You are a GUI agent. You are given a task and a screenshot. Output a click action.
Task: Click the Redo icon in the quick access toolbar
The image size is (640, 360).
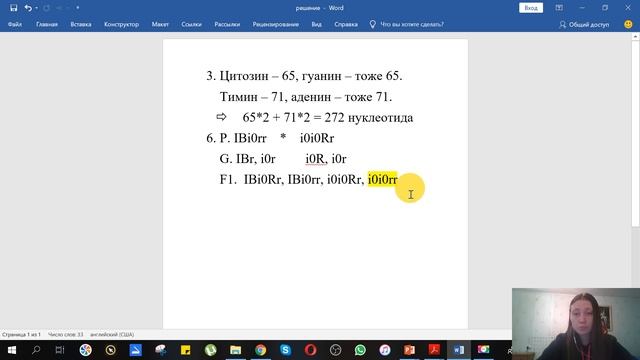pos(47,8)
